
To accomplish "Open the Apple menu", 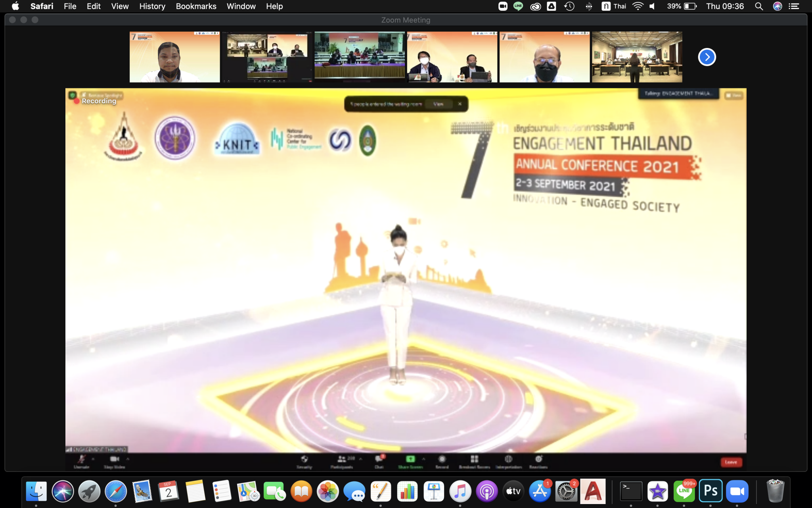I will pyautogui.click(x=15, y=6).
